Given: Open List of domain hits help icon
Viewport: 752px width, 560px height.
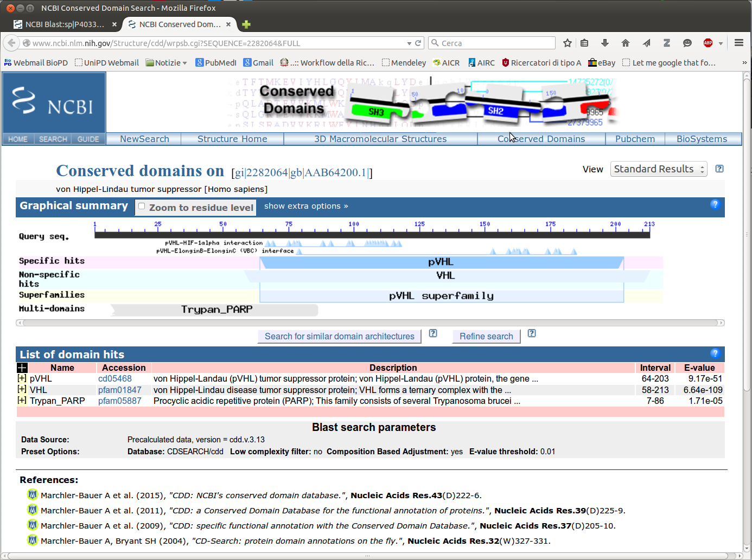Looking at the screenshot, I should pyautogui.click(x=715, y=353).
